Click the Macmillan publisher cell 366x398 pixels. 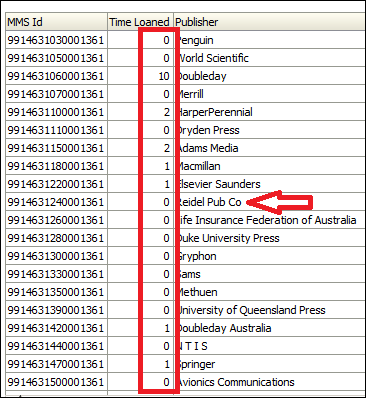click(269, 166)
